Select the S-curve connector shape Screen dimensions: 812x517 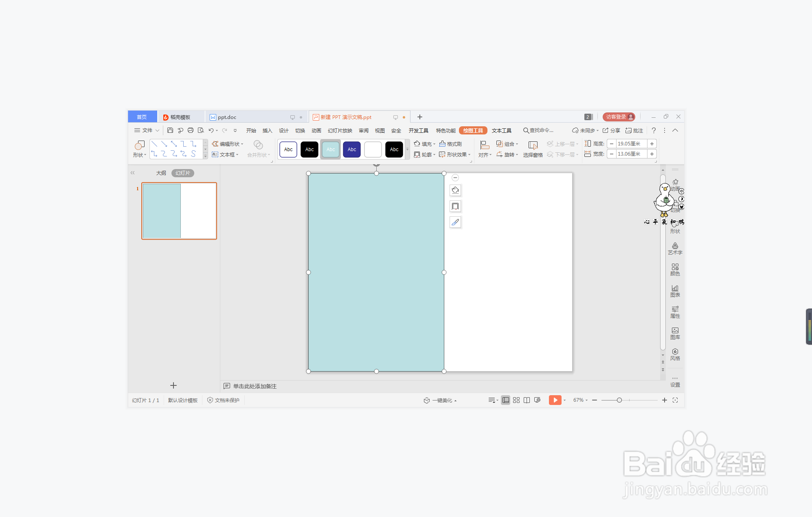point(193,154)
